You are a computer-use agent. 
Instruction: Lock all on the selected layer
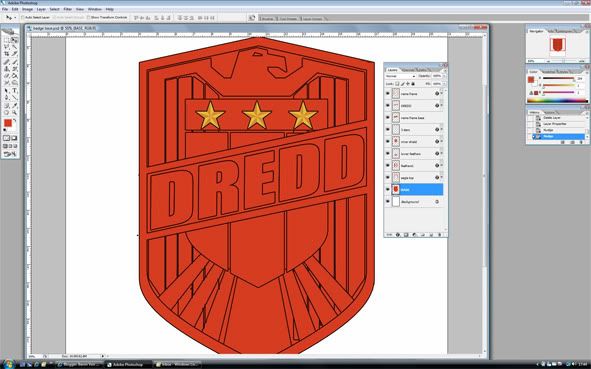pyautogui.click(x=413, y=84)
